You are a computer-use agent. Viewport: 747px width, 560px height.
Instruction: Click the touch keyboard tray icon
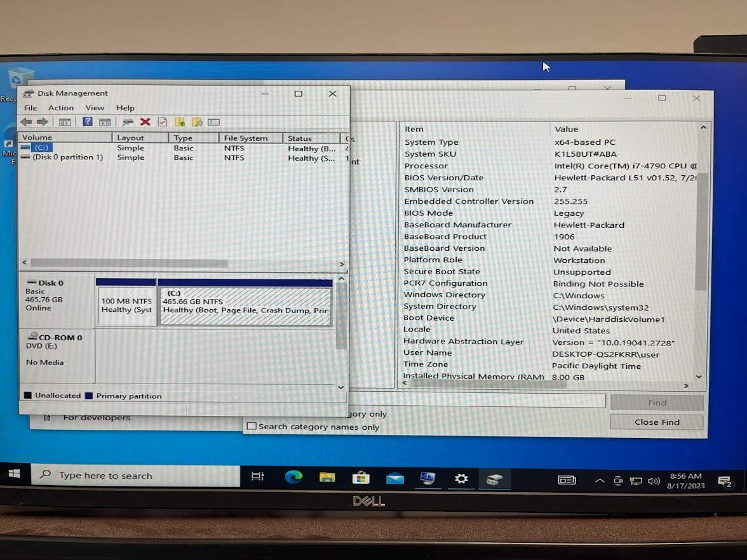click(567, 480)
